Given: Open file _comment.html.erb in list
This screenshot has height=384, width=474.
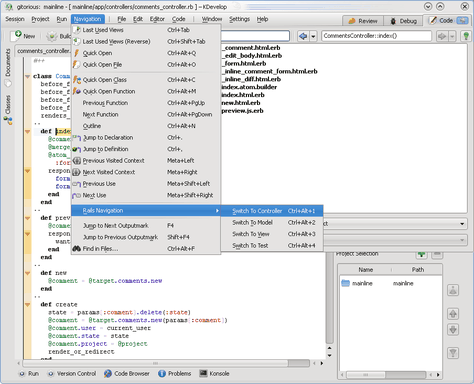Looking at the screenshot, I should click(251, 48).
